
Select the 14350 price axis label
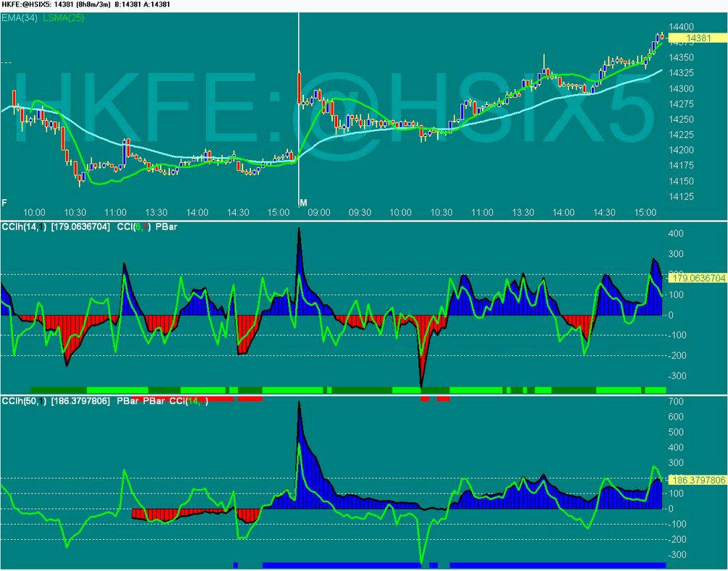point(682,58)
